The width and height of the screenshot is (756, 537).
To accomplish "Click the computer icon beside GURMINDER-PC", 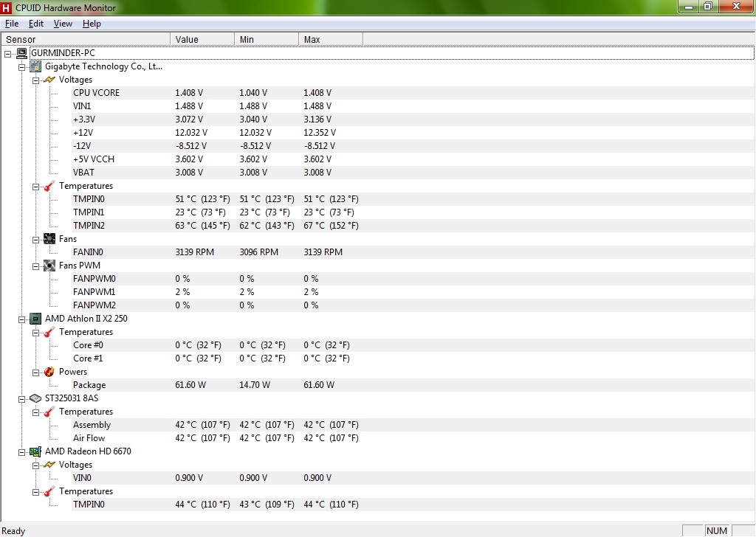I will click(x=21, y=53).
